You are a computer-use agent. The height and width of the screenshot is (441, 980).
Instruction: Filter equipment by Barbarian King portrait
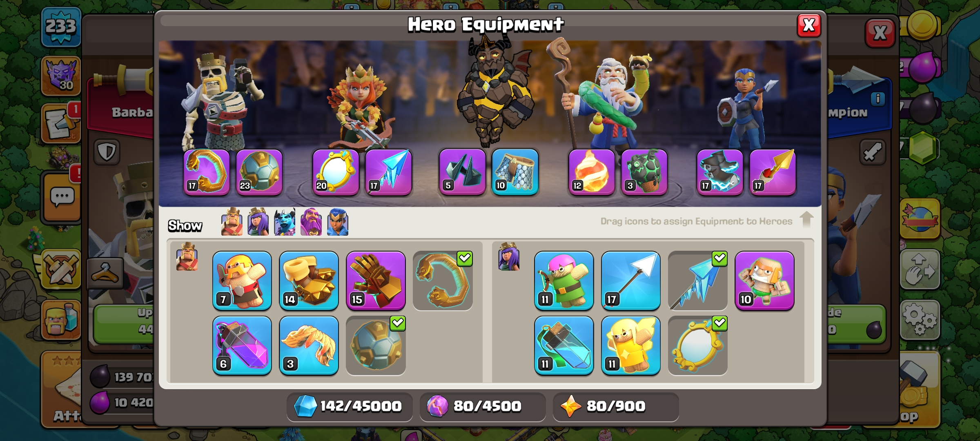point(232,222)
